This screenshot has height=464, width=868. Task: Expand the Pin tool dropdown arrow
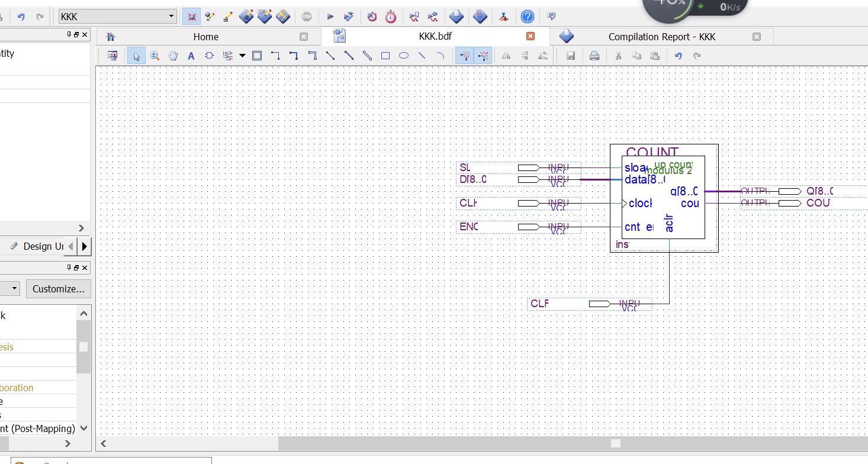242,56
